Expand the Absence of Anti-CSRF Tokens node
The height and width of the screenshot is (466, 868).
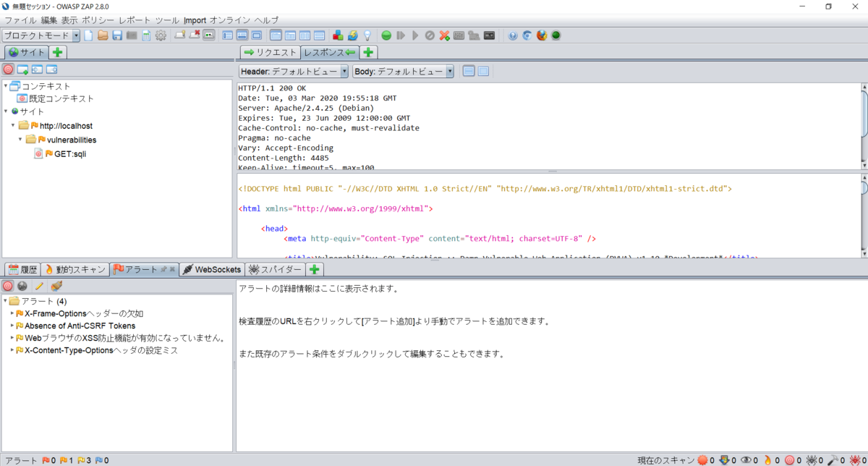(x=12, y=326)
